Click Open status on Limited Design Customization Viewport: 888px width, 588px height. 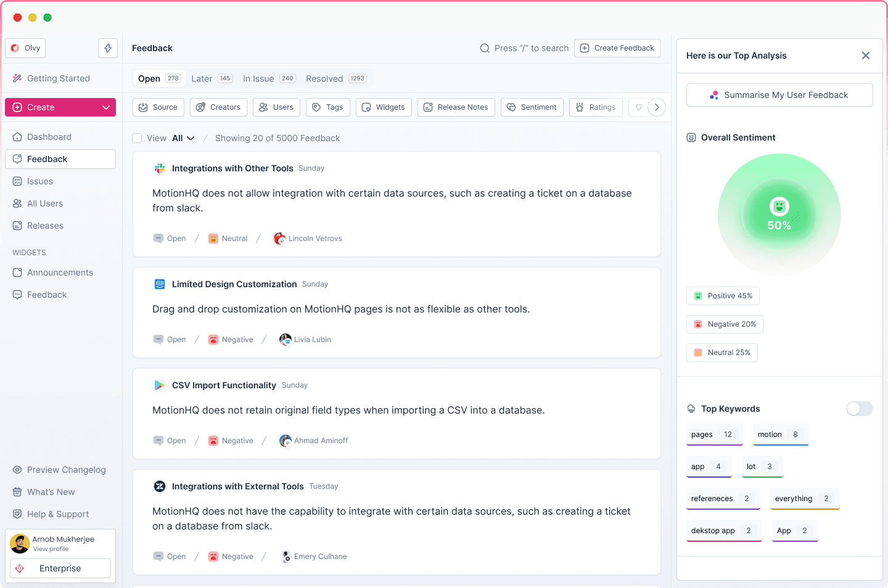[170, 340]
